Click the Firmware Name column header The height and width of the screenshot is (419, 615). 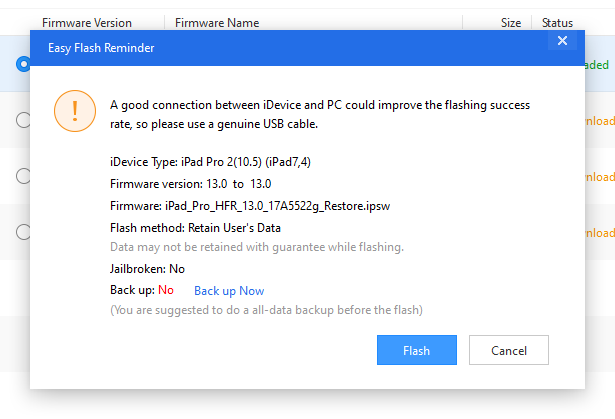point(217,22)
